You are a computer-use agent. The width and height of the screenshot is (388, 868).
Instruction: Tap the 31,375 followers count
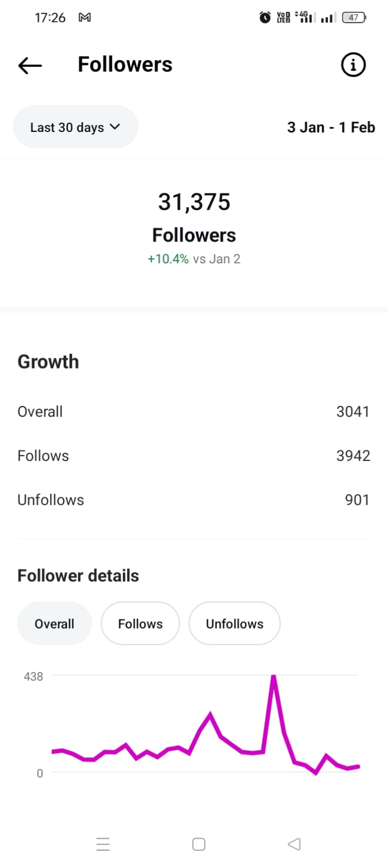point(194,202)
